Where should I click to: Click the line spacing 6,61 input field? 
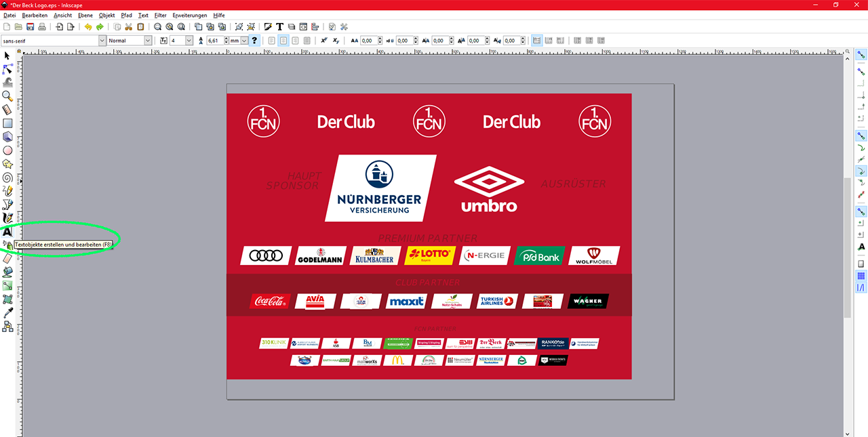[216, 41]
